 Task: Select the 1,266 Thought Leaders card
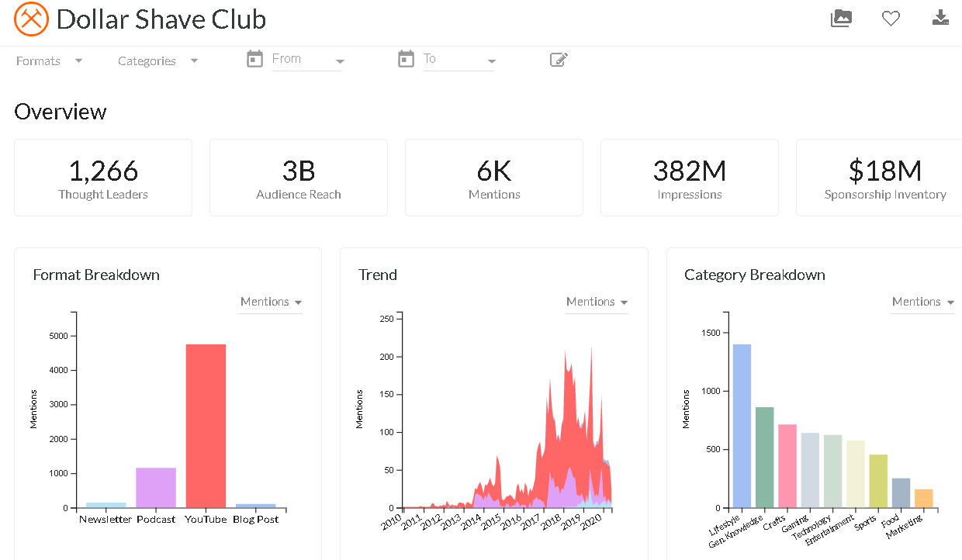[x=103, y=178]
